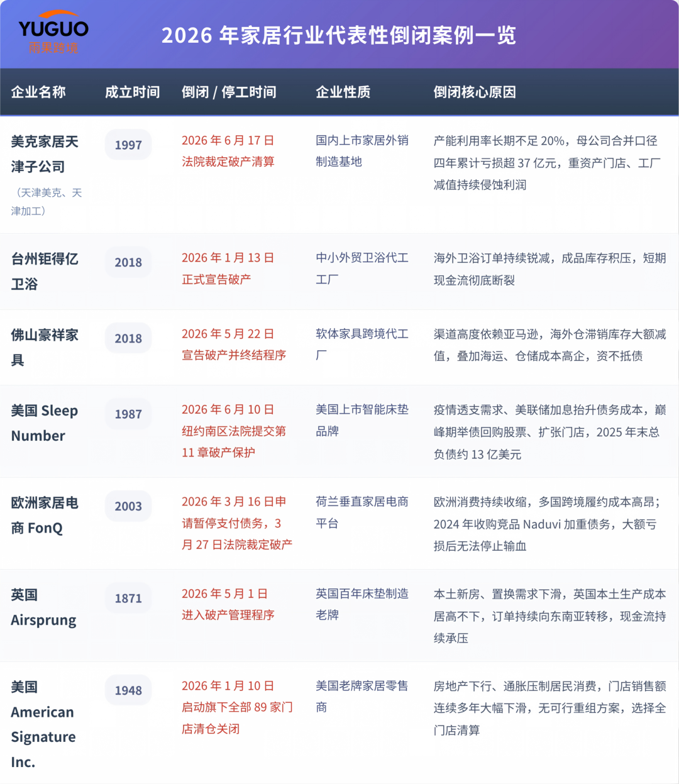Click the text 法院裁定破产清算
Image resolution: width=679 pixels, height=784 pixels.
click(228, 162)
